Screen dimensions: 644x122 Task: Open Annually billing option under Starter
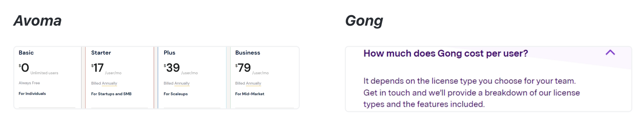tap(109, 83)
